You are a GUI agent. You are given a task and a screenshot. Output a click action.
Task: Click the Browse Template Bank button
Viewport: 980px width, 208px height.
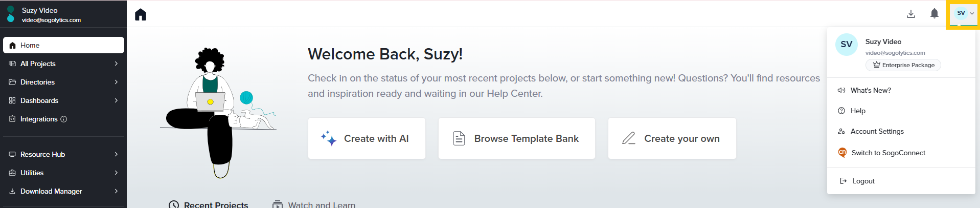pos(516,138)
